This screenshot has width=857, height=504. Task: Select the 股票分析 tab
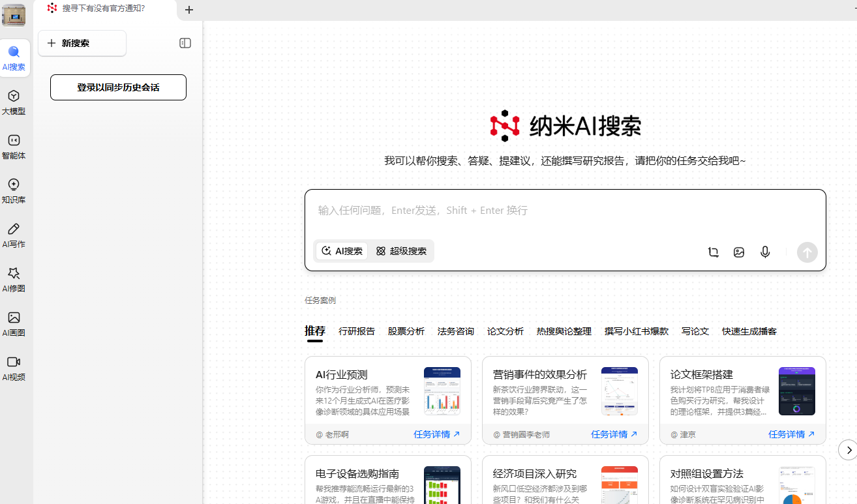(x=406, y=331)
